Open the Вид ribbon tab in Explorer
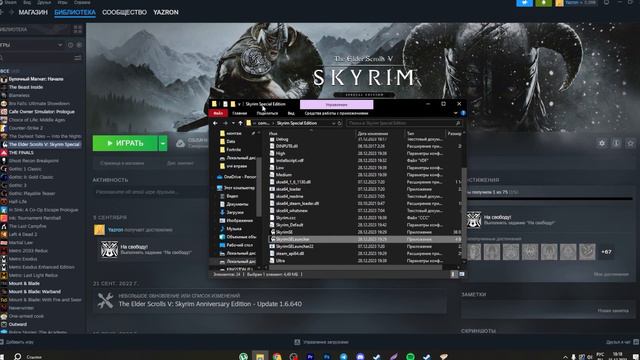This screenshot has width=640, height=360. coord(291,113)
